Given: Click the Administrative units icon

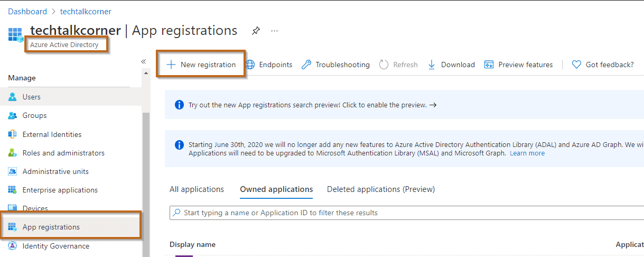Looking at the screenshot, I should pos(13,171).
